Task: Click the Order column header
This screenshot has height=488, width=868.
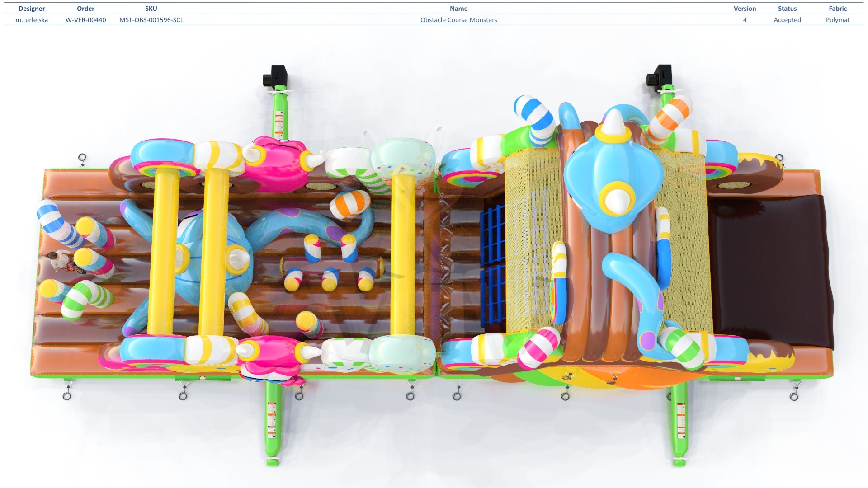Action: coord(86,9)
